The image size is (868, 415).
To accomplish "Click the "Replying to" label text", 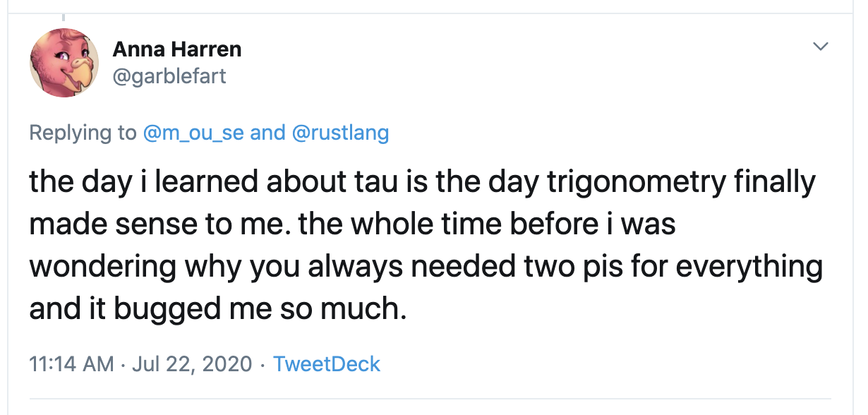I will tap(83, 133).
